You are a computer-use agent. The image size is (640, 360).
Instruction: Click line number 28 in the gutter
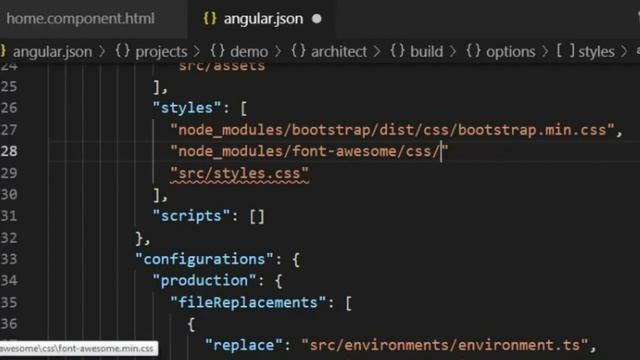(9, 151)
